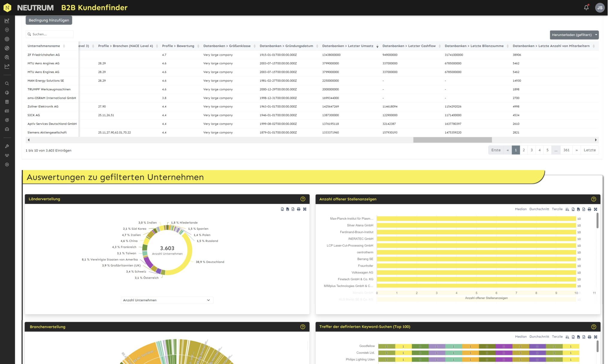Image resolution: width=613 pixels, height=364 pixels.
Task: Toggle Median in Keyword-Suchen chart
Action: tap(521, 337)
